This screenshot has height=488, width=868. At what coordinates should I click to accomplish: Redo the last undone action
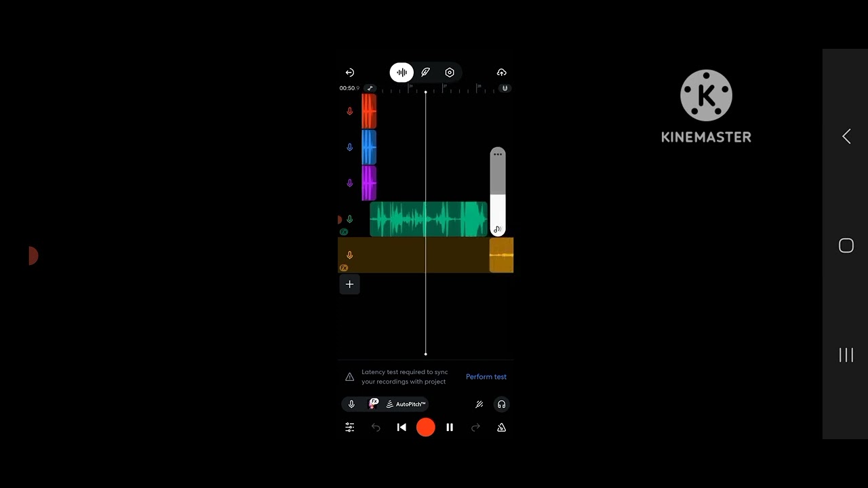476,428
